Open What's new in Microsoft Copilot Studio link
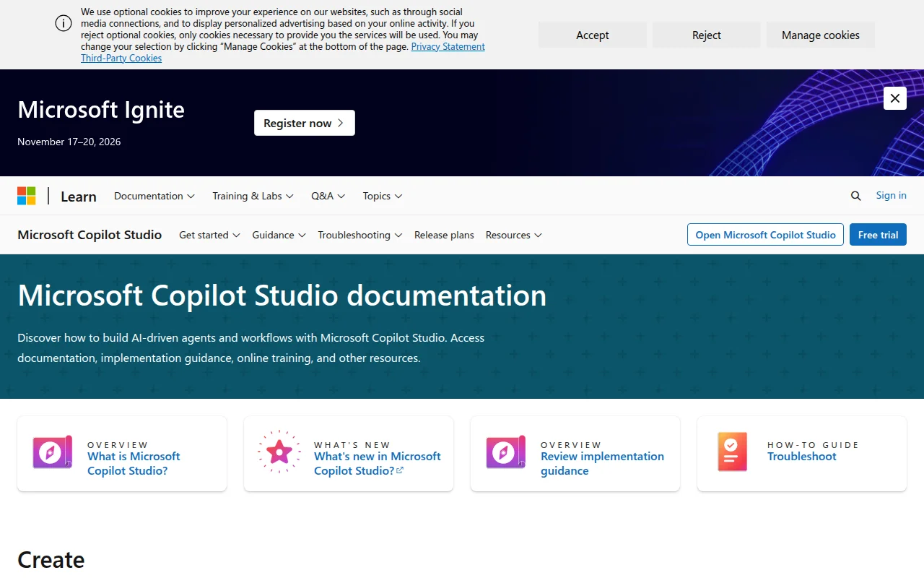This screenshot has width=924, height=578. click(377, 463)
